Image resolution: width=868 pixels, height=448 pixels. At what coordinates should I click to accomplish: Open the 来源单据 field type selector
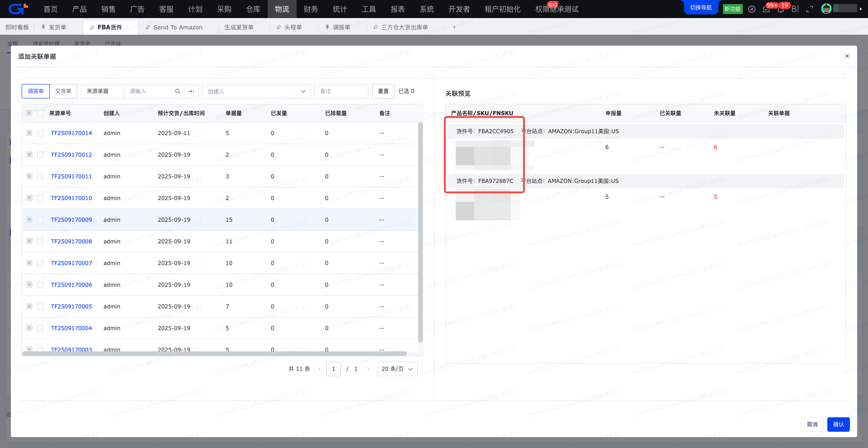(x=103, y=91)
